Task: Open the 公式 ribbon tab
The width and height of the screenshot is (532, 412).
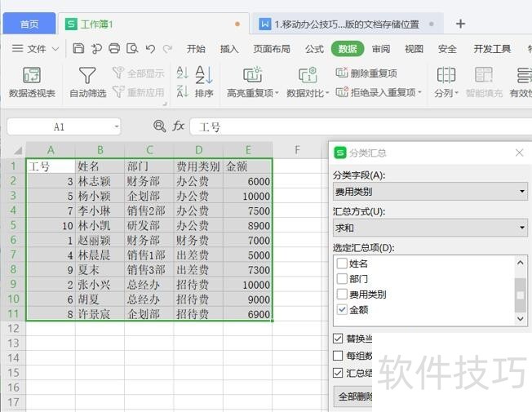Action: tap(314, 49)
